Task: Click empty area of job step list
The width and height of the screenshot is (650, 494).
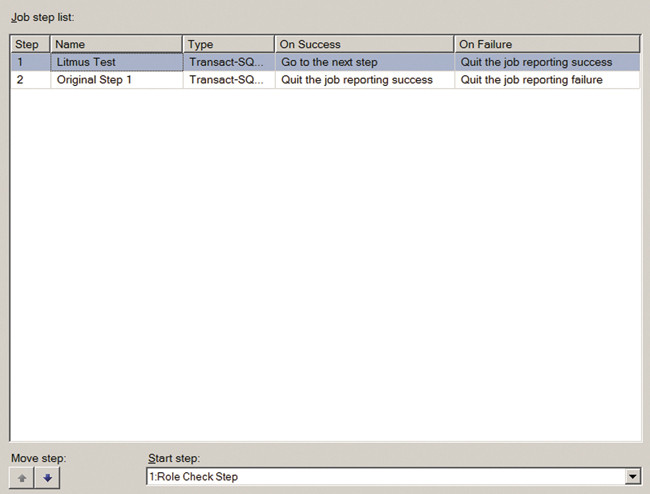Action: pos(325,260)
